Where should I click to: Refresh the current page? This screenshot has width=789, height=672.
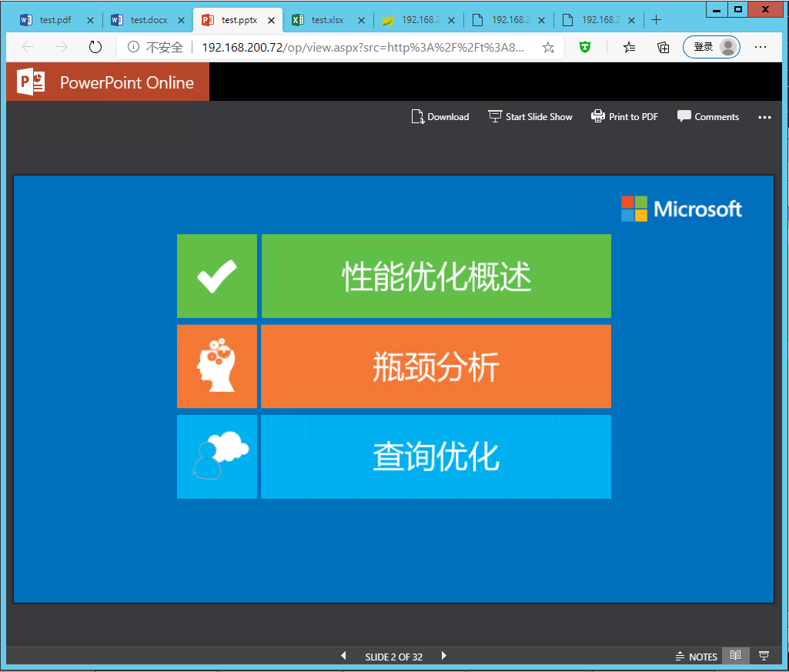[95, 47]
